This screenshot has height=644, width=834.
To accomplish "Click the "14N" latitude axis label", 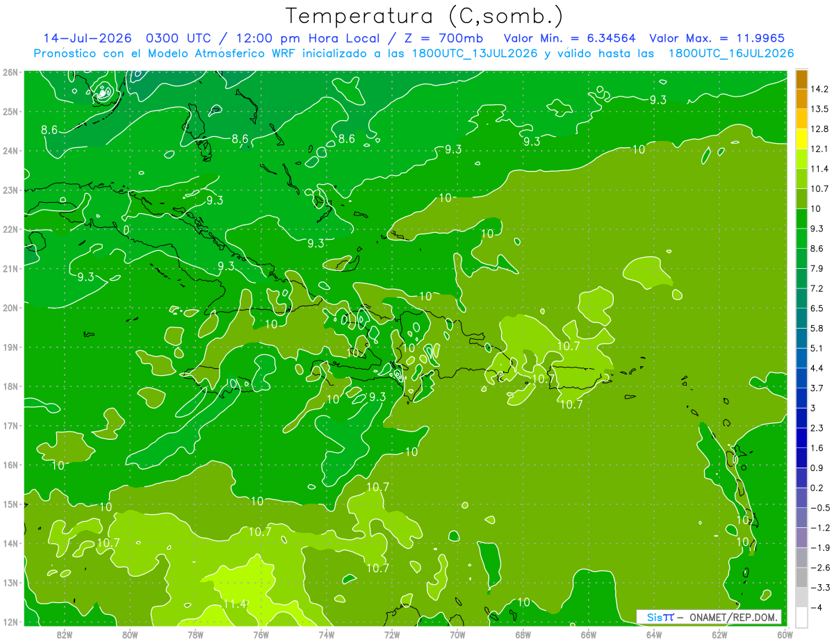I will tap(10, 543).
